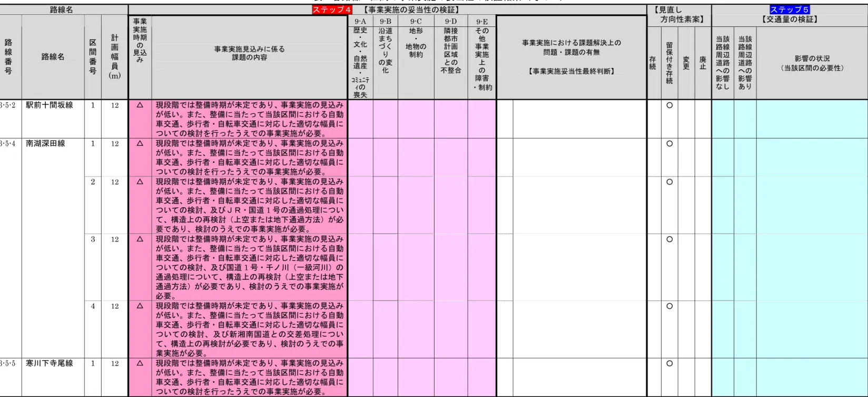
Task: Click the ○ mark in the 寒川下寺尾線 row
Action: tap(669, 363)
